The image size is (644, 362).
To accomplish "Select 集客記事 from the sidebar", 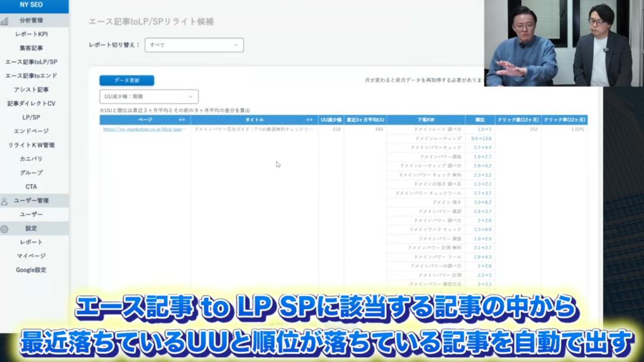I will pos(31,48).
